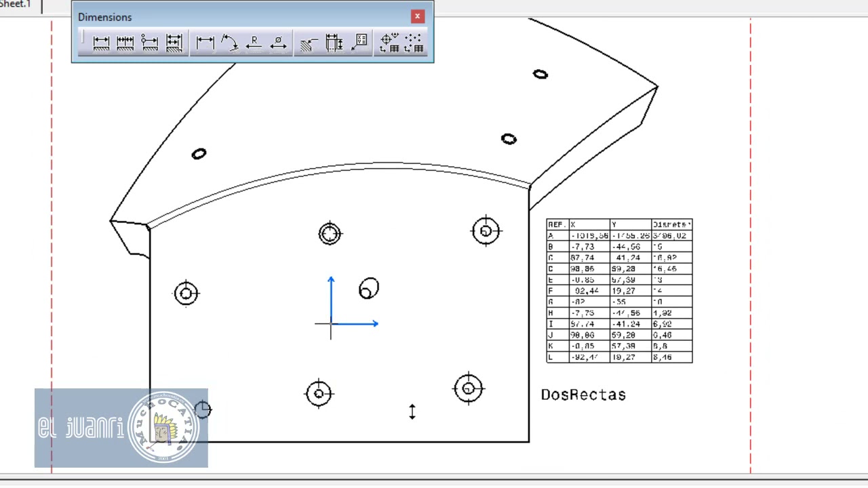
Task: Click the Y column header in table
Action: click(x=631, y=224)
